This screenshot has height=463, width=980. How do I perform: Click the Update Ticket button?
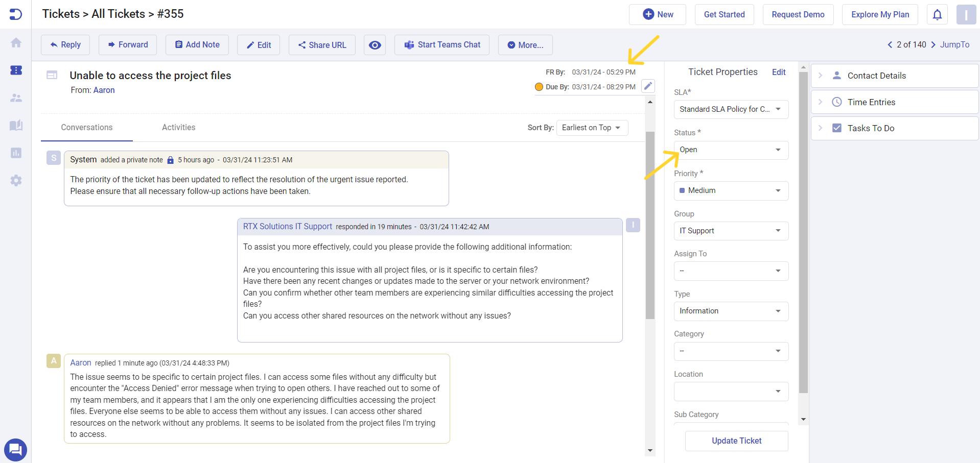pos(736,441)
